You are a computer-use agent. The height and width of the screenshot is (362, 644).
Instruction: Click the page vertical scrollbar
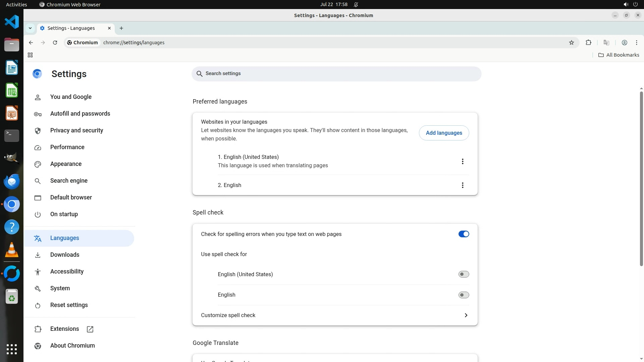(x=641, y=178)
